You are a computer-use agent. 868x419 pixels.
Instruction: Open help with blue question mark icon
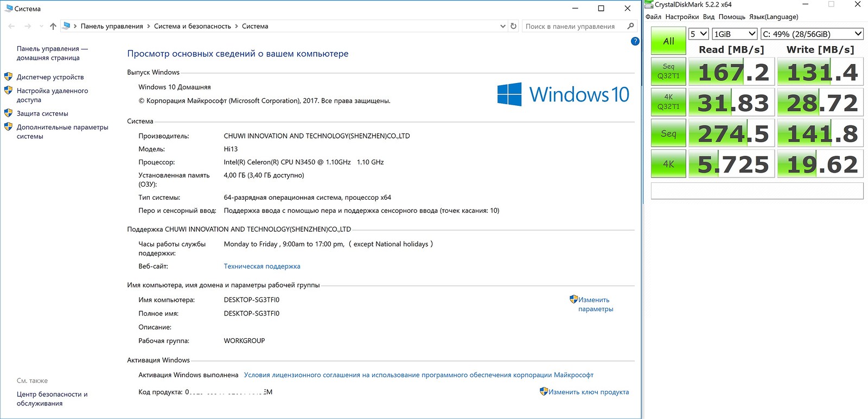coord(635,41)
